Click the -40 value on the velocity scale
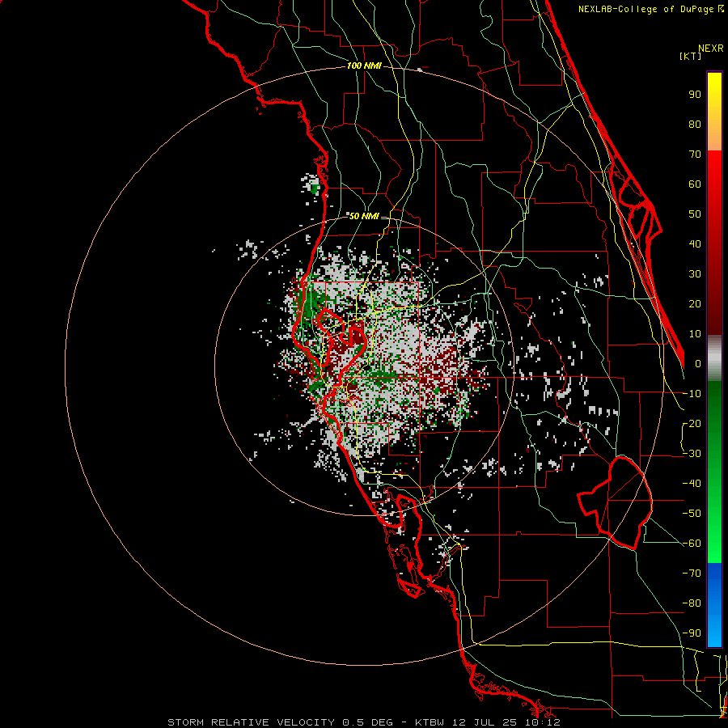This screenshot has height=728, width=728. (x=692, y=484)
